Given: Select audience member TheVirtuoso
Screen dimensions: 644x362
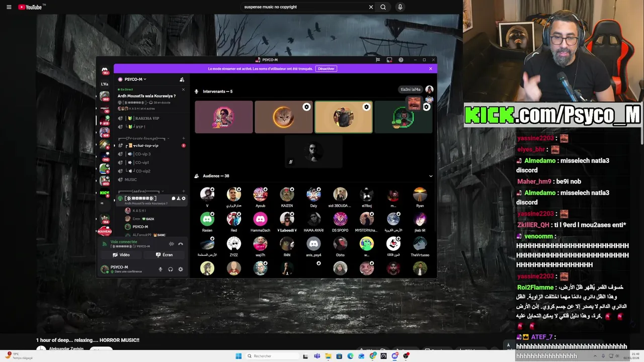Looking at the screenshot, I should (420, 246).
